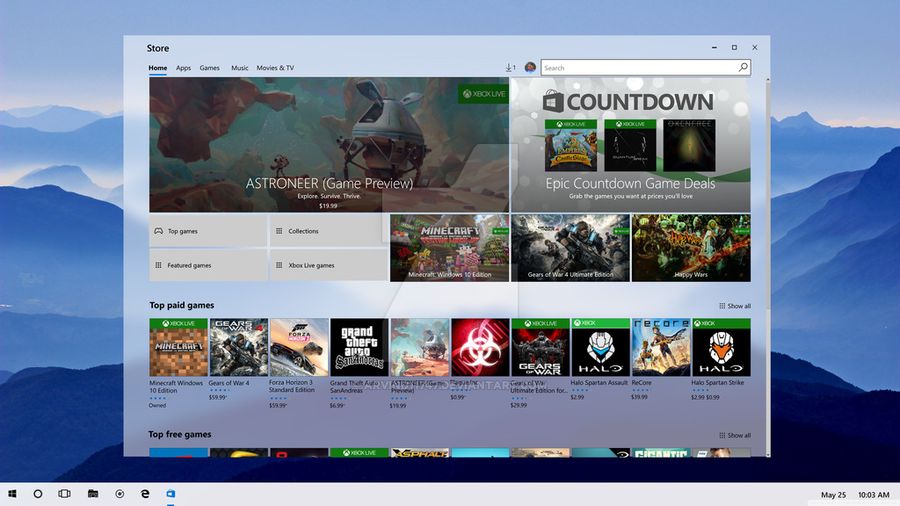This screenshot has height=506, width=900.
Task: Select the Grand Theft Auto San Andreas tile
Action: click(x=359, y=348)
